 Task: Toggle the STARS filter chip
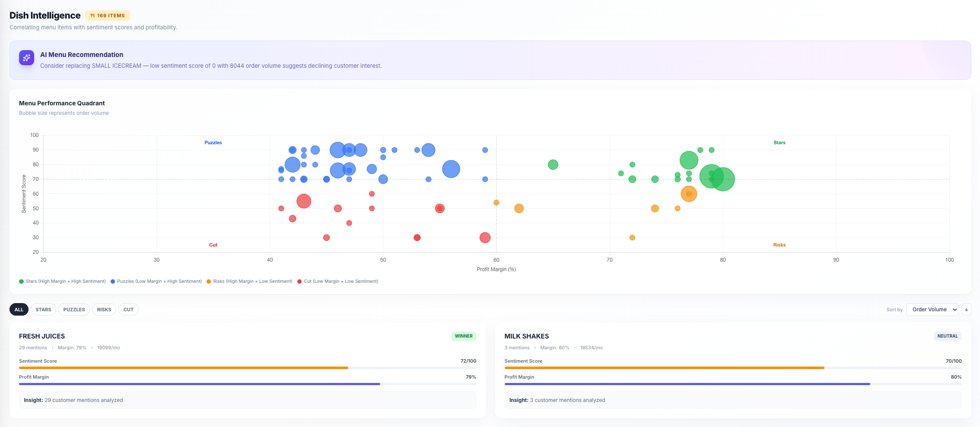pos(43,309)
